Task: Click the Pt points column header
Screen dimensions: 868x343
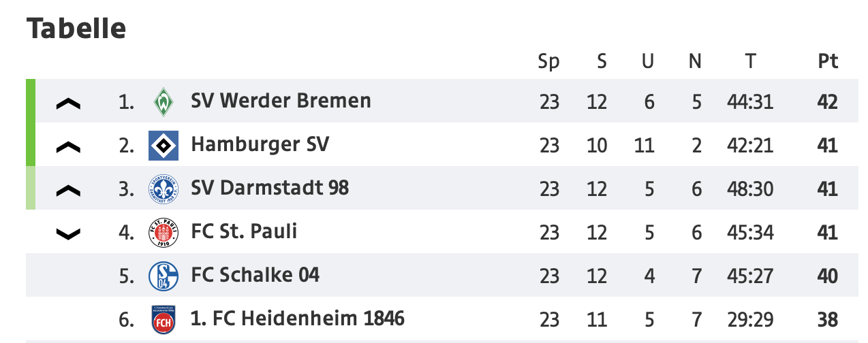Action: [x=828, y=61]
